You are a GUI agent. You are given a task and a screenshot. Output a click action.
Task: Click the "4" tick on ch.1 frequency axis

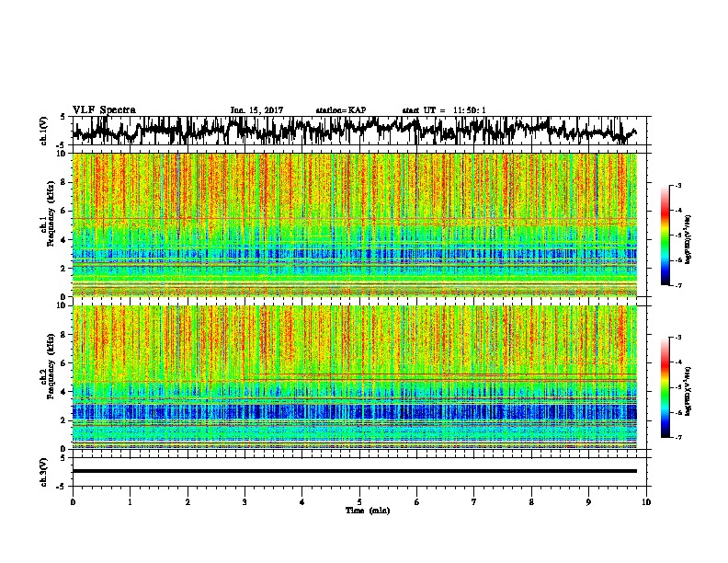pos(64,240)
